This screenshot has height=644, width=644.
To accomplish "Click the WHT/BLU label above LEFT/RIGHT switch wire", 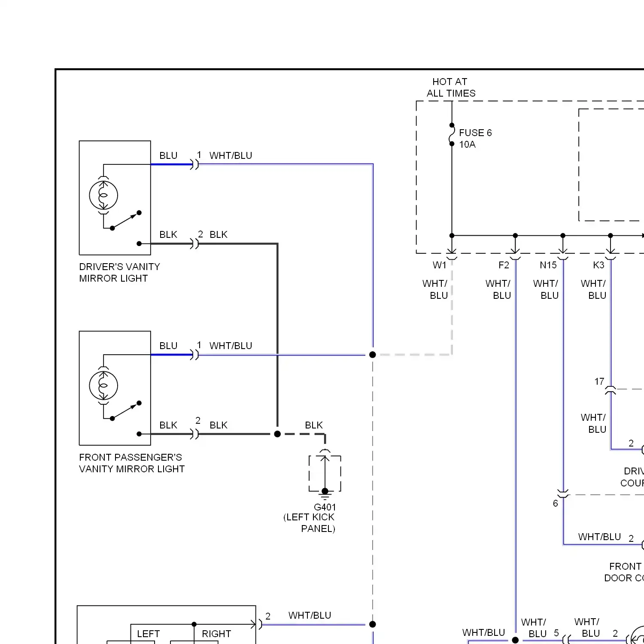I will (x=310, y=615).
